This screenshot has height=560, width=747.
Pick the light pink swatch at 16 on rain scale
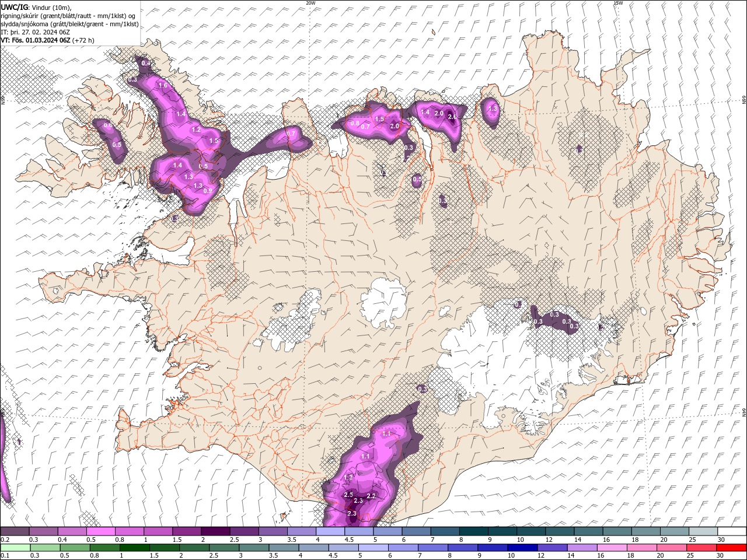click(612, 548)
